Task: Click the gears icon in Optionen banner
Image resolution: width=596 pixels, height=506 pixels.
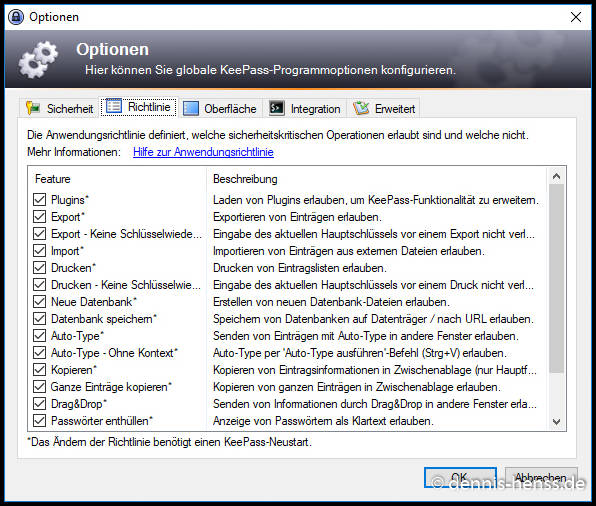Action: [x=38, y=60]
